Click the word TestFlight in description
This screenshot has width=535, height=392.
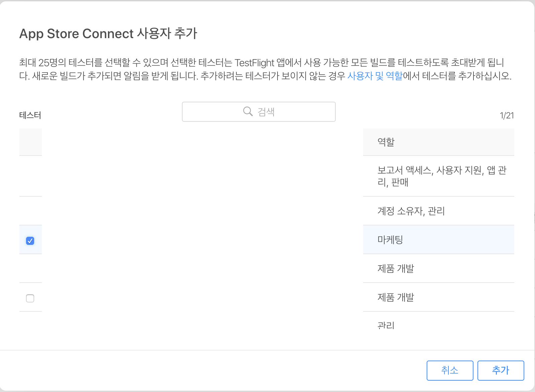(x=254, y=63)
